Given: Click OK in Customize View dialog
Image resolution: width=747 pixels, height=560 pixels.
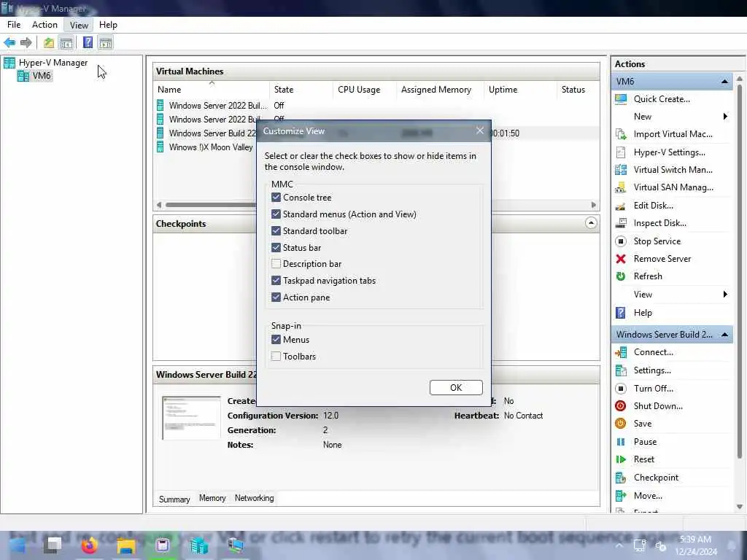Looking at the screenshot, I should tap(456, 388).
